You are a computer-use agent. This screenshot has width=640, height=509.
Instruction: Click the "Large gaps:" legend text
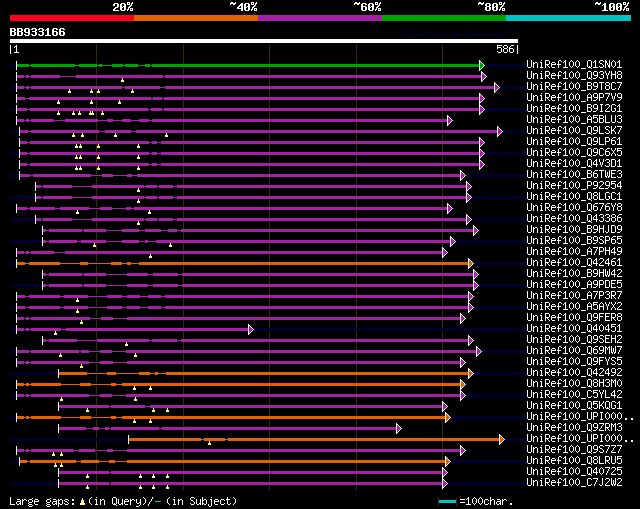click(x=42, y=501)
